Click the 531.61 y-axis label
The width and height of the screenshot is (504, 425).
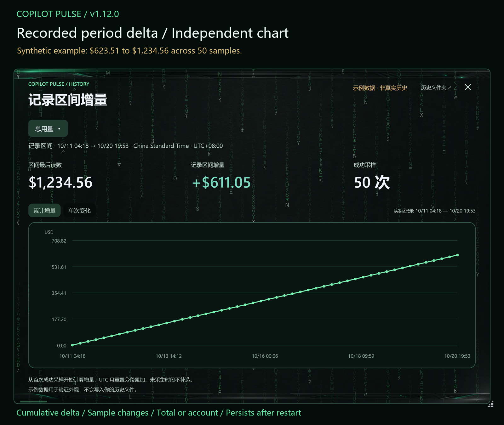pos(59,267)
